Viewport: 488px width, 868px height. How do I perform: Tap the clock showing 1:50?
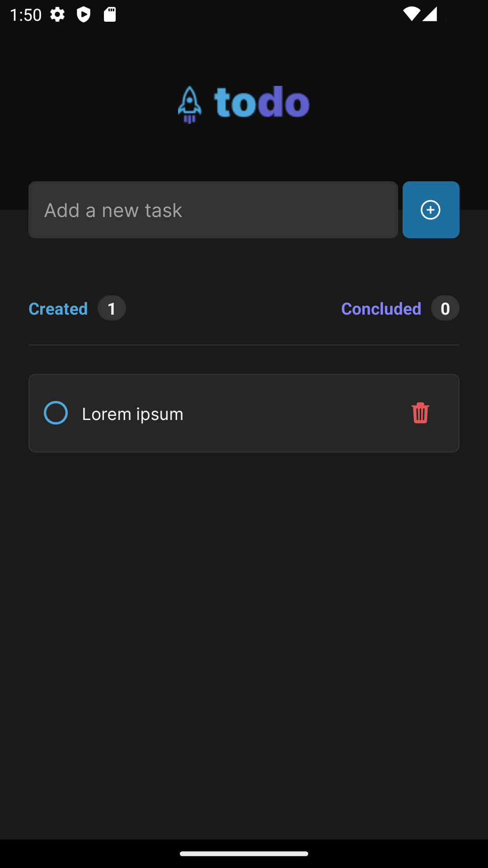pyautogui.click(x=25, y=15)
